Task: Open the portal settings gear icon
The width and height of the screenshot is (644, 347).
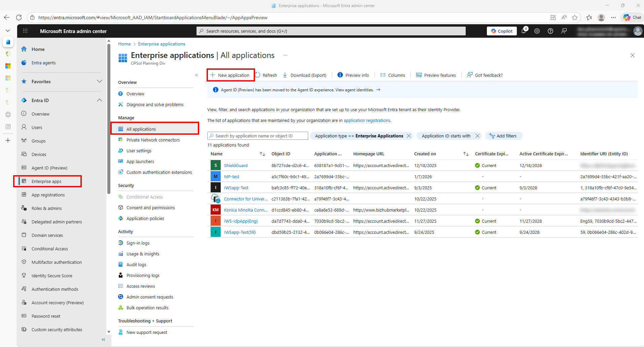Action: click(x=537, y=31)
